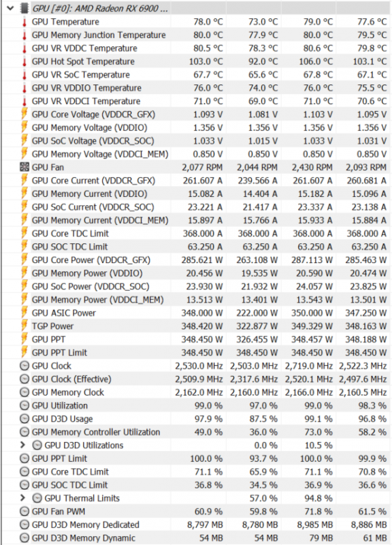Select GPU D3D Memory Dedicated row
This screenshot has width=392, height=545.
(x=197, y=525)
